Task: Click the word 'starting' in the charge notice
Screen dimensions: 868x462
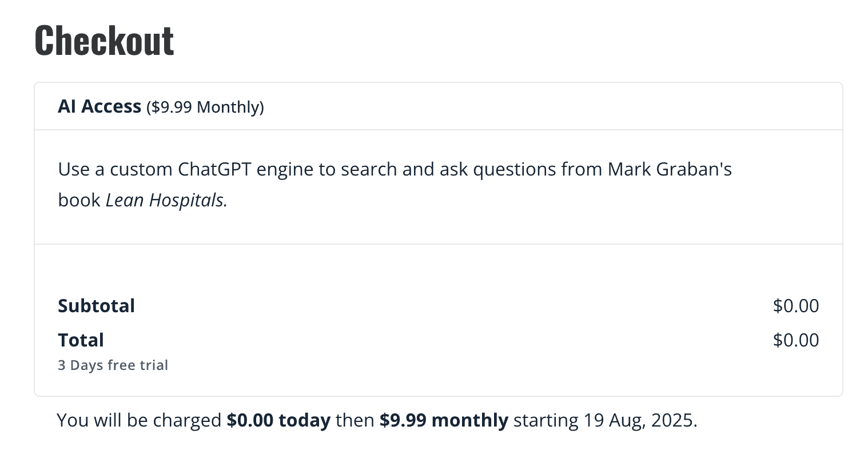Action: (x=546, y=421)
